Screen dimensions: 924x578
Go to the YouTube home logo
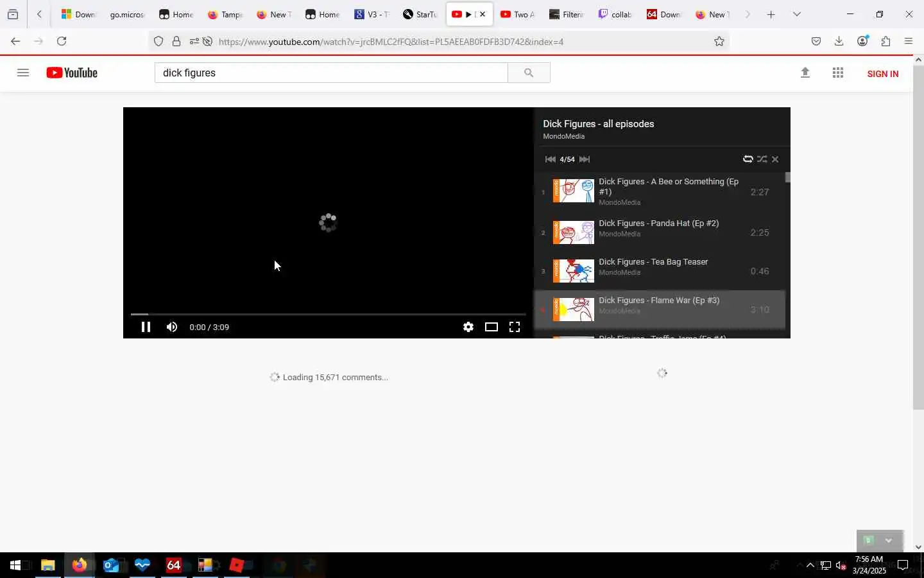click(72, 73)
